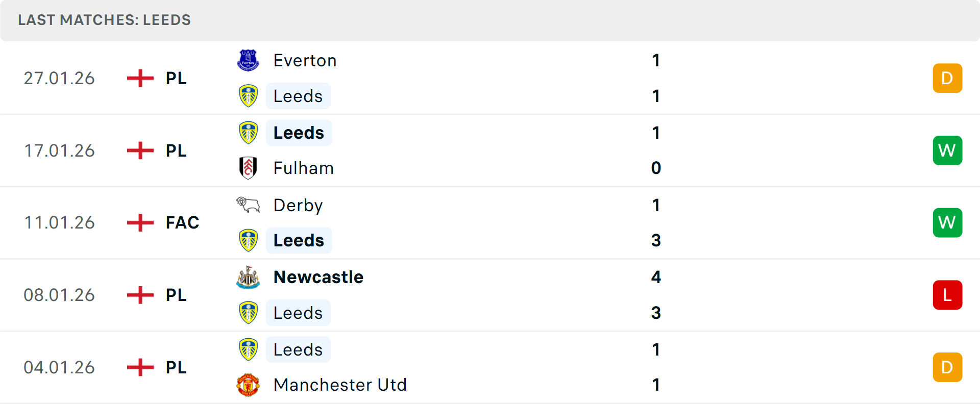Open the Fulham team link
980x404 pixels.
point(303,168)
